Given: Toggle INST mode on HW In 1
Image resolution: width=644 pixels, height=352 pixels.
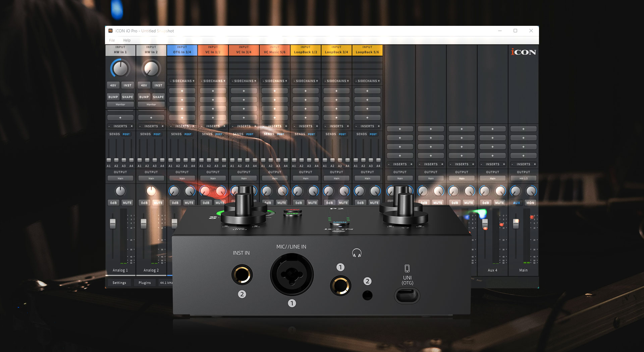Looking at the screenshot, I should [x=127, y=85].
